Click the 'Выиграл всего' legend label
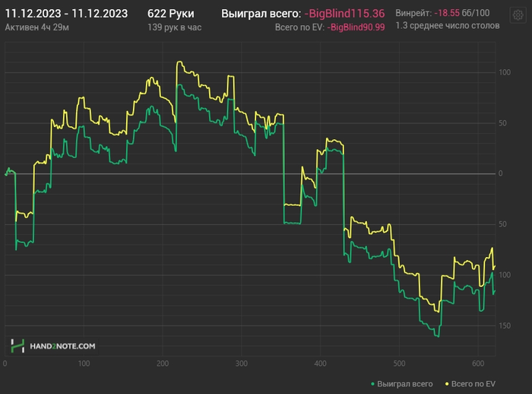Image resolution: width=532 pixels, height=394 pixels. [405, 384]
